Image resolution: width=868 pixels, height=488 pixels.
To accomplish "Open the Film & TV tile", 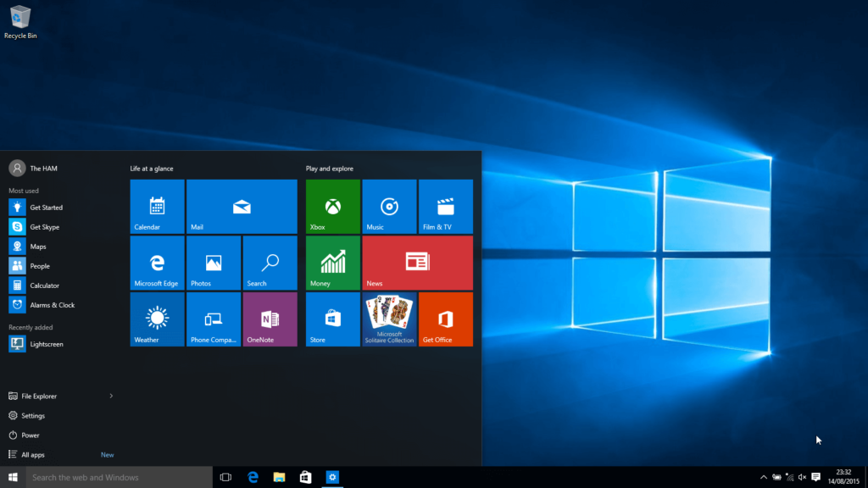I will tap(445, 206).
